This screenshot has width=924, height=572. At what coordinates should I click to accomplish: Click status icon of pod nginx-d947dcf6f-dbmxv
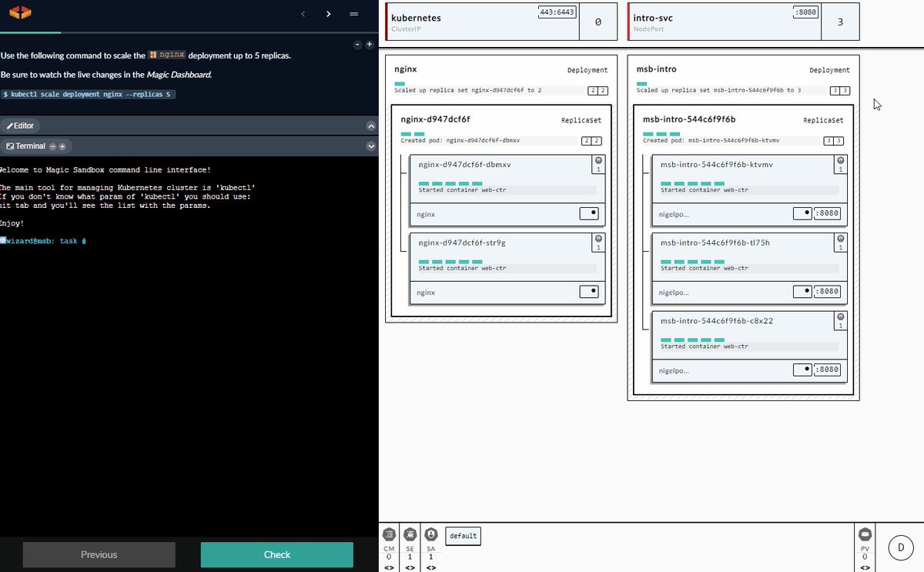pos(598,160)
